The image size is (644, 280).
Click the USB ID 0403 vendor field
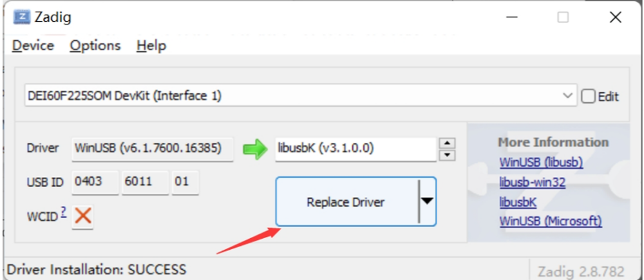pyautogui.click(x=95, y=182)
